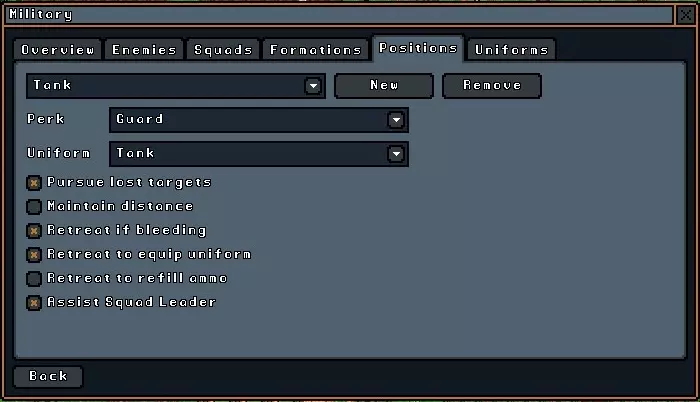Toggle Retreat to equip uniform
The height and width of the screenshot is (402, 700).
pyautogui.click(x=34, y=255)
